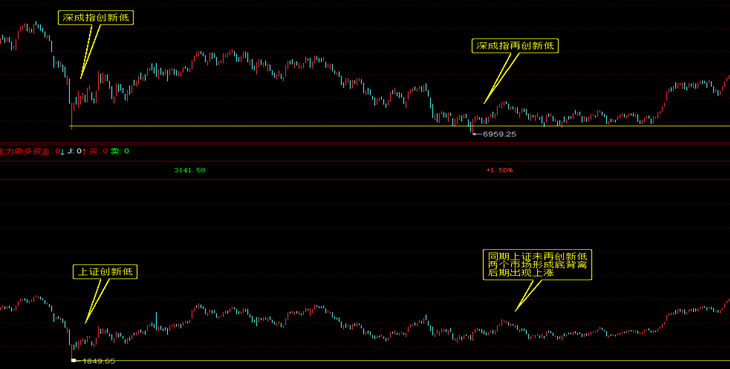Image resolution: width=730 pixels, height=369 pixels.
Task: Select the red +1.50% percentage value
Action: (x=500, y=170)
